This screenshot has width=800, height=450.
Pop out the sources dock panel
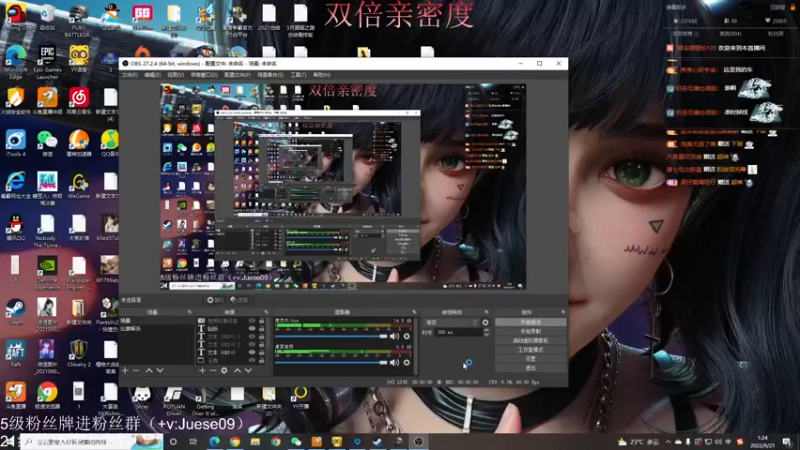pyautogui.click(x=266, y=312)
